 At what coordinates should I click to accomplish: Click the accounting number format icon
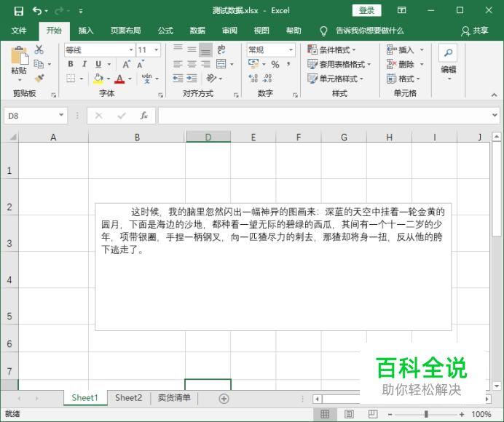(x=253, y=63)
